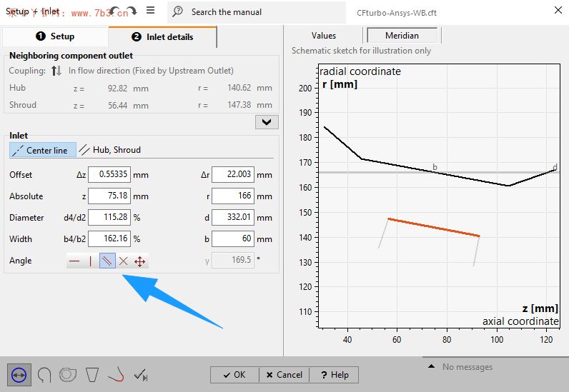Click the Search the manual field

(257, 12)
